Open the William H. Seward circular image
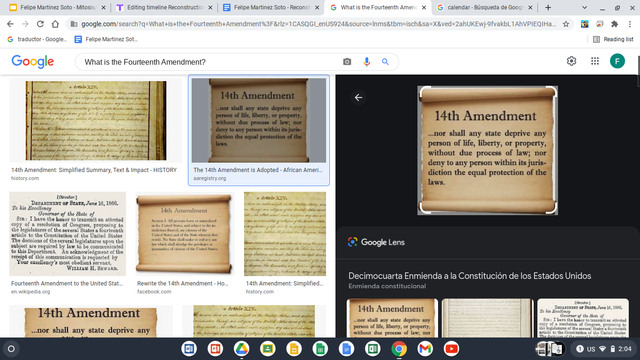640x360 pixels. point(68,234)
